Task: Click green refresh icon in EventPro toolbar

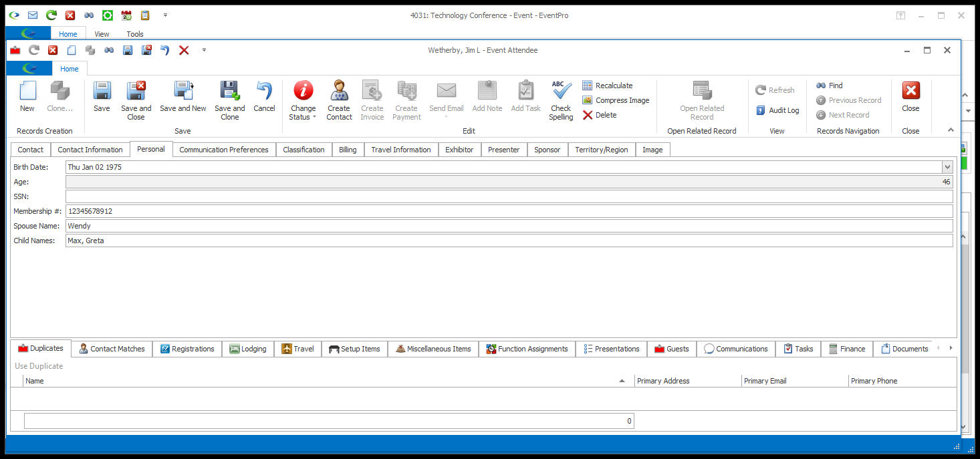Action: tap(51, 15)
